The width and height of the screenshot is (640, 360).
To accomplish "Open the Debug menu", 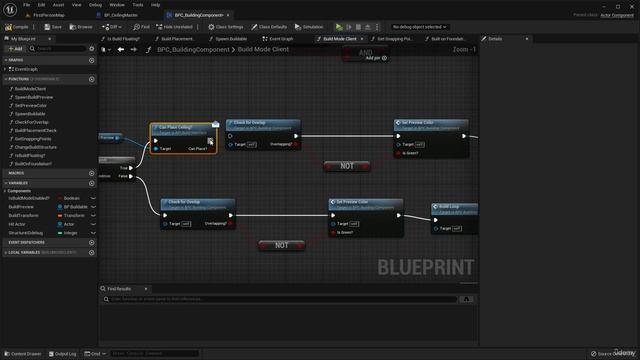I will pyautogui.click(x=95, y=5).
